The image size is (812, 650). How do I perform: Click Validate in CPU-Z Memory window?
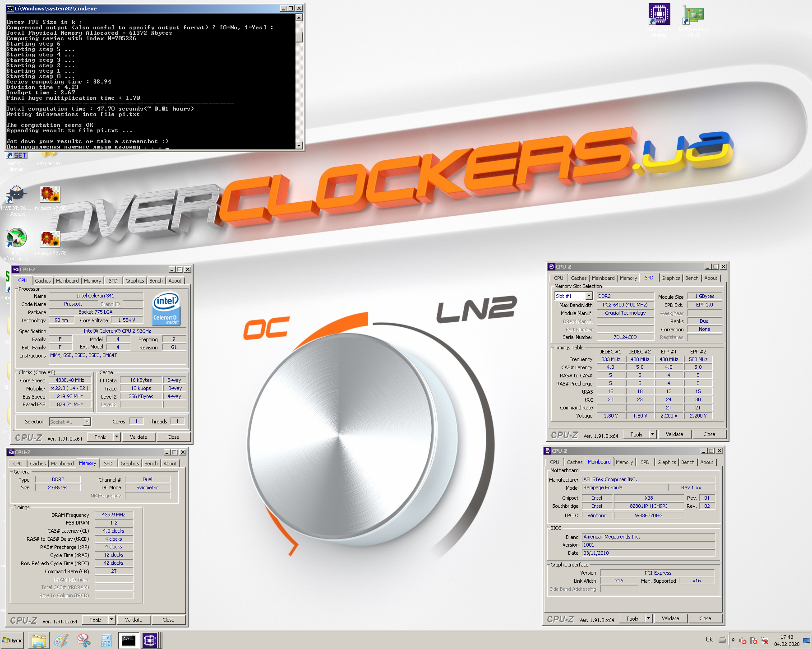(x=134, y=620)
